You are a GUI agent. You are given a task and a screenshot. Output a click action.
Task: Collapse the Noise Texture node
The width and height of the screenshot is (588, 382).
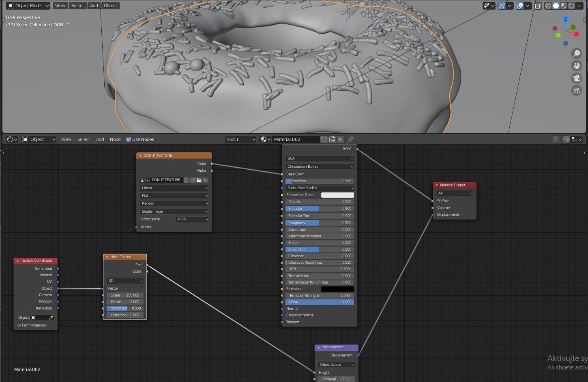pos(107,257)
